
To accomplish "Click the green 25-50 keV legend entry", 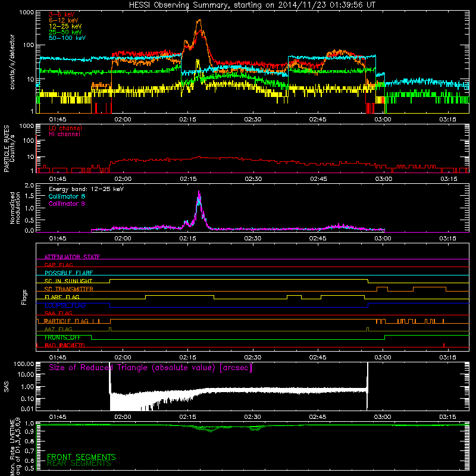I will click(65, 32).
